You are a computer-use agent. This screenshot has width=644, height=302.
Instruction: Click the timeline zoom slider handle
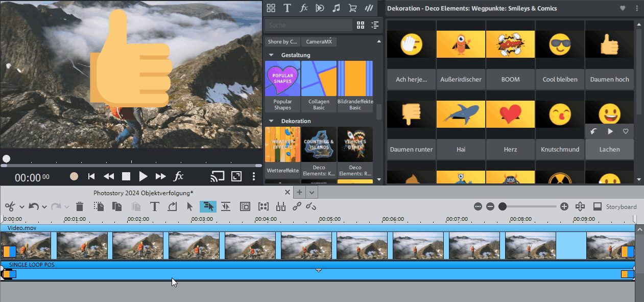pyautogui.click(x=503, y=206)
